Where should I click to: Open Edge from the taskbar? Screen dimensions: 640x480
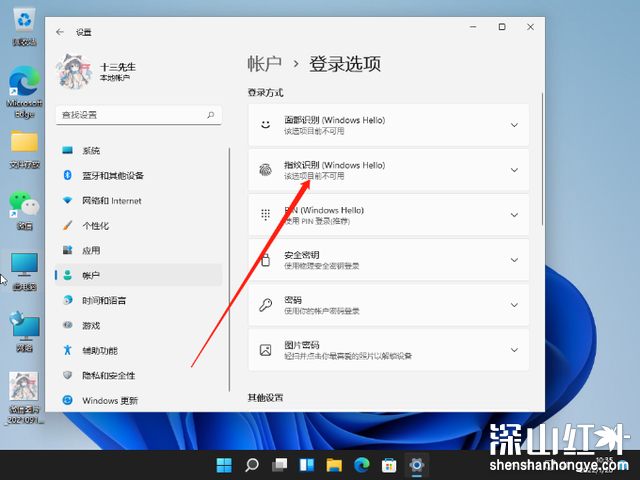tap(362, 465)
